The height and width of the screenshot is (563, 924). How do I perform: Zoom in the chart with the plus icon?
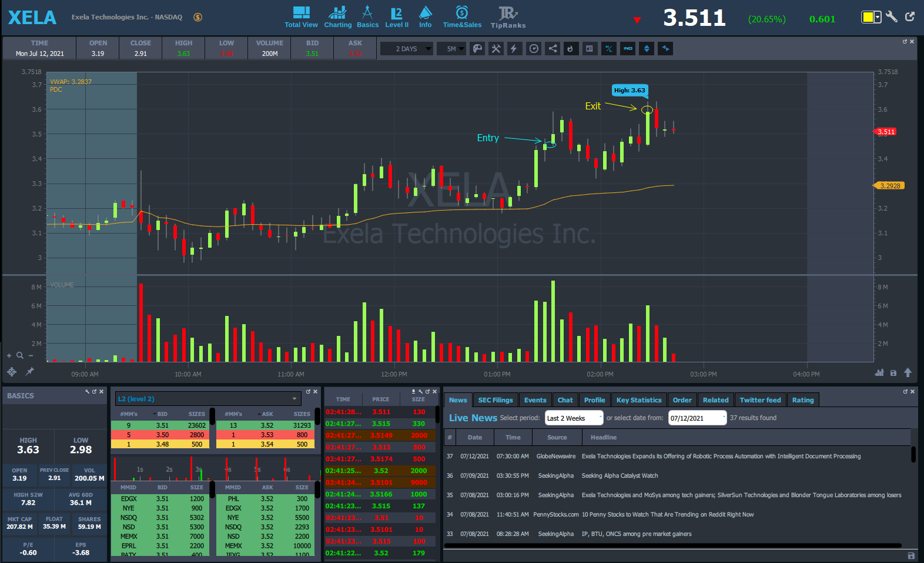tap(9, 356)
